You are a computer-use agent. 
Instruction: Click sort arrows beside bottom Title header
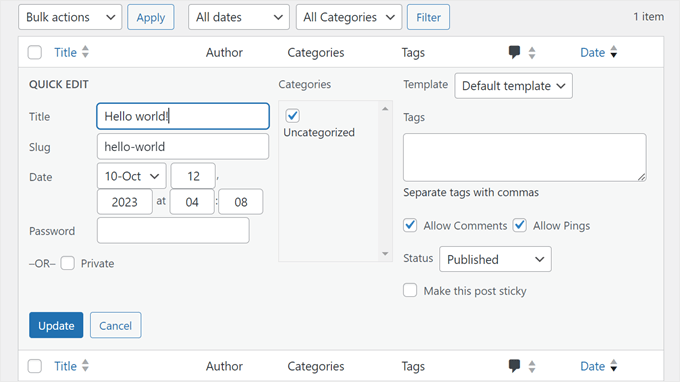[85, 366]
